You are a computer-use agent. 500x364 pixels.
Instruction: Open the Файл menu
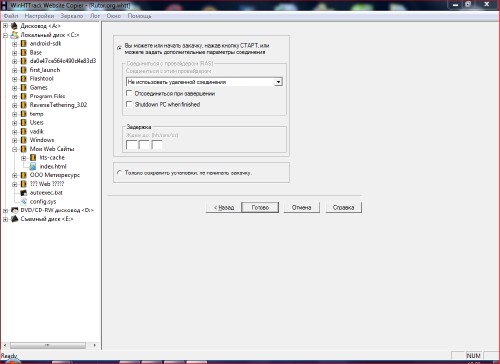pyautogui.click(x=11, y=16)
